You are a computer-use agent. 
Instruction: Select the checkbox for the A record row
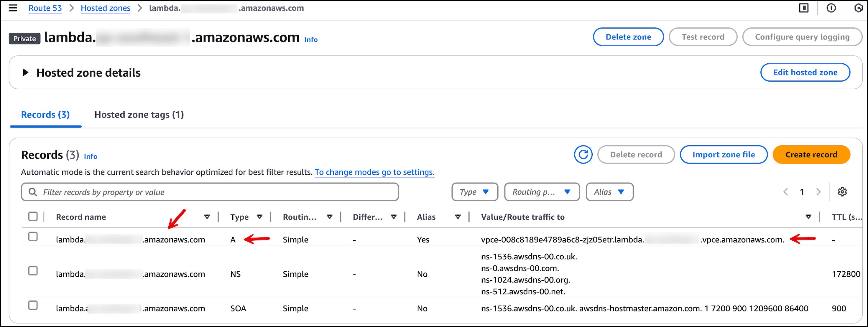pos(33,237)
